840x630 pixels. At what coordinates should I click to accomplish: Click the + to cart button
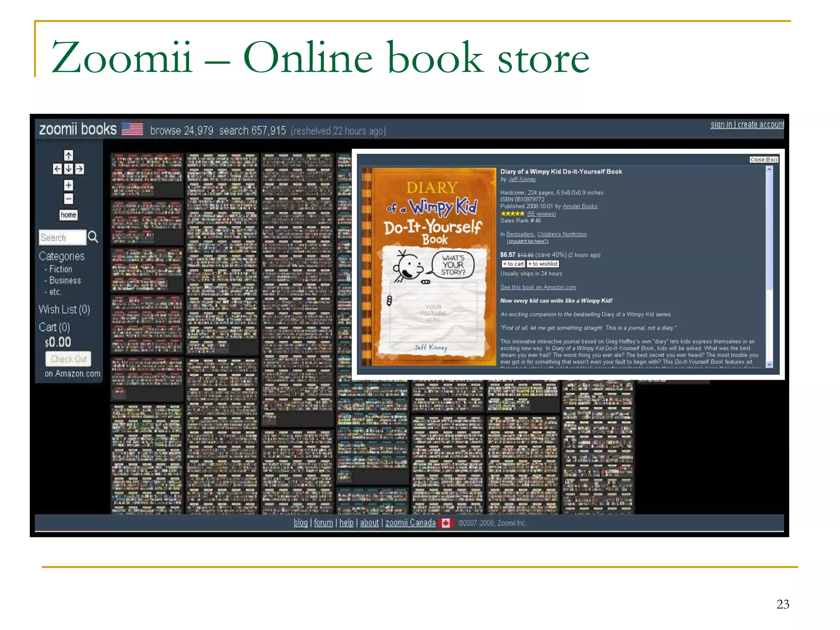point(513,264)
